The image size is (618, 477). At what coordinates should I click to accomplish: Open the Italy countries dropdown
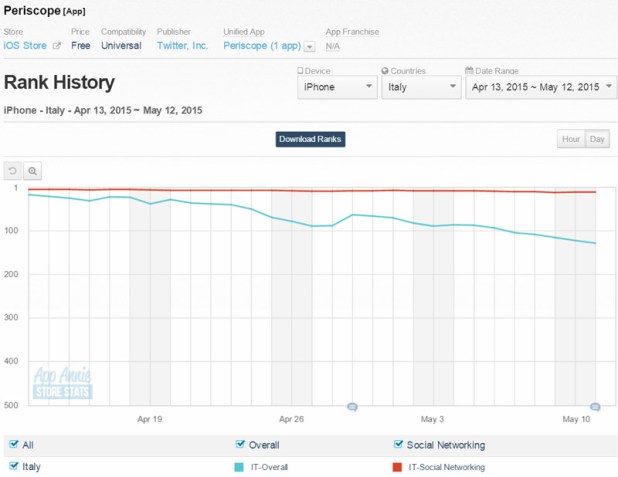click(x=421, y=87)
